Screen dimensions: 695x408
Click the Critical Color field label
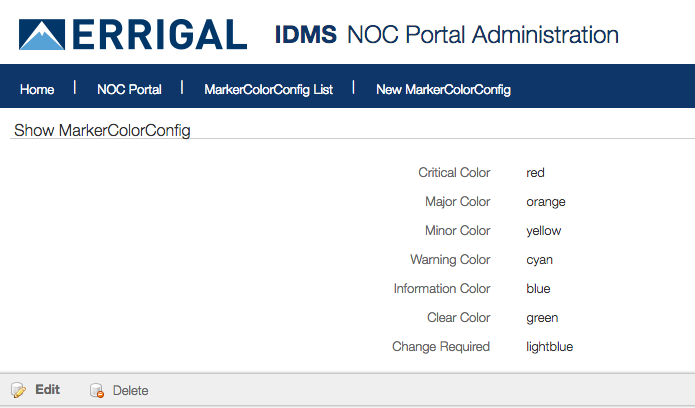coord(454,172)
